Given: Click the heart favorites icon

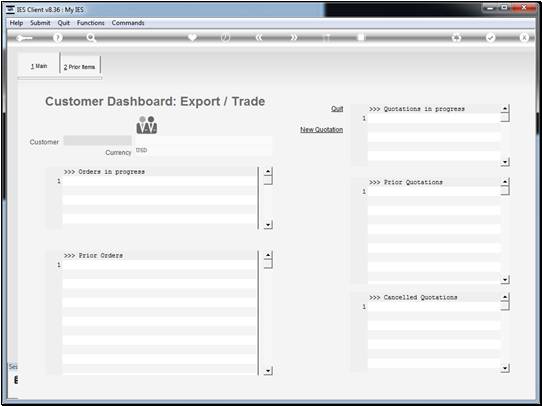Looking at the screenshot, I should pyautogui.click(x=193, y=37).
